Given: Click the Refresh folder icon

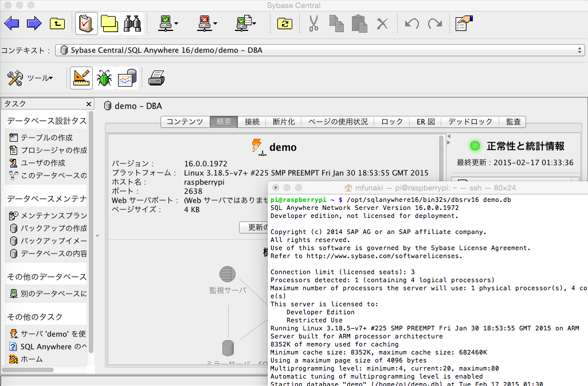Looking at the screenshot, I should point(285,24).
